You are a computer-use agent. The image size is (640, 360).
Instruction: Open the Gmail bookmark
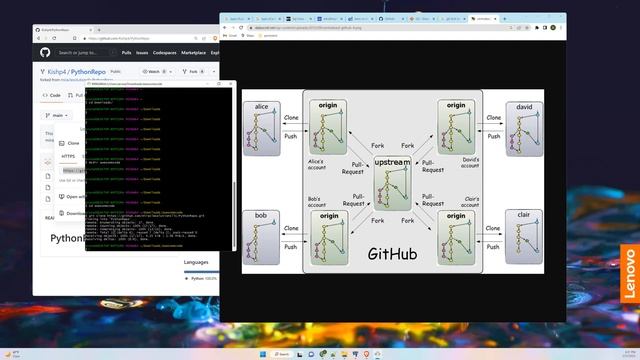pos(230,36)
